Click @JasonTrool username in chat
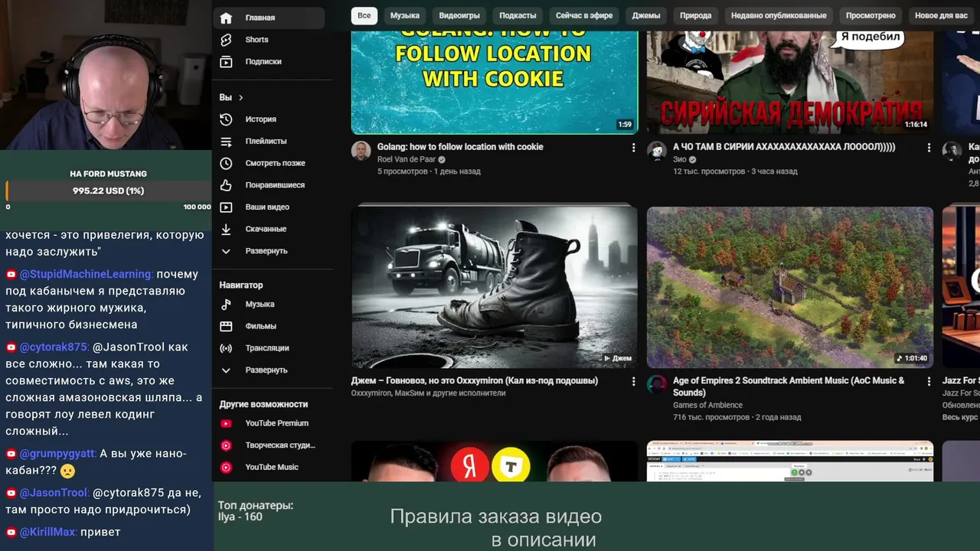 54,492
